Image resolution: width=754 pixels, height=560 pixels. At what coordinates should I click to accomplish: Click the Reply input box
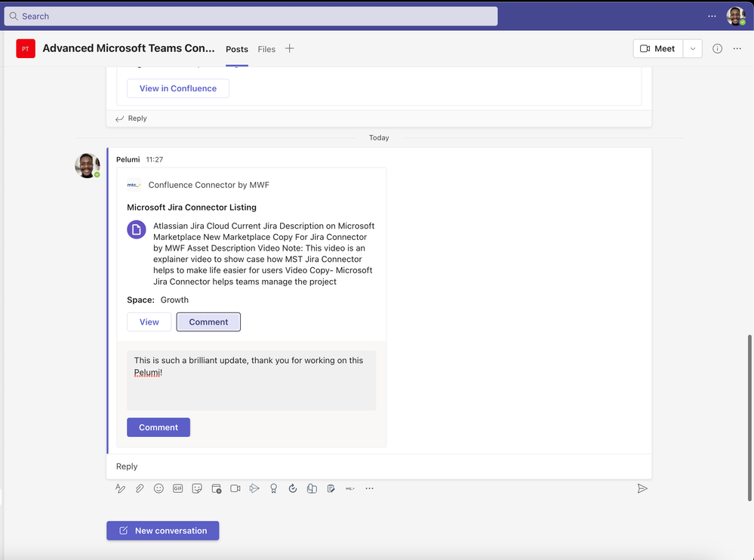point(379,466)
